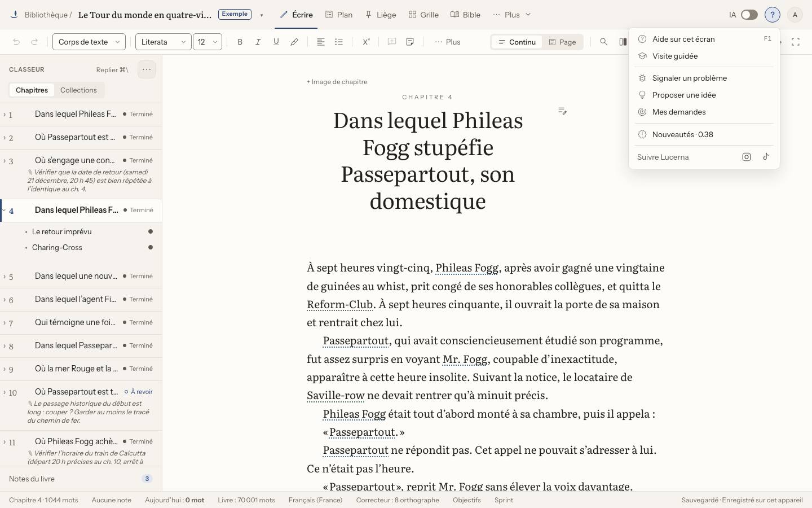Click the superscript X icon
The image size is (812, 508).
(x=366, y=42)
